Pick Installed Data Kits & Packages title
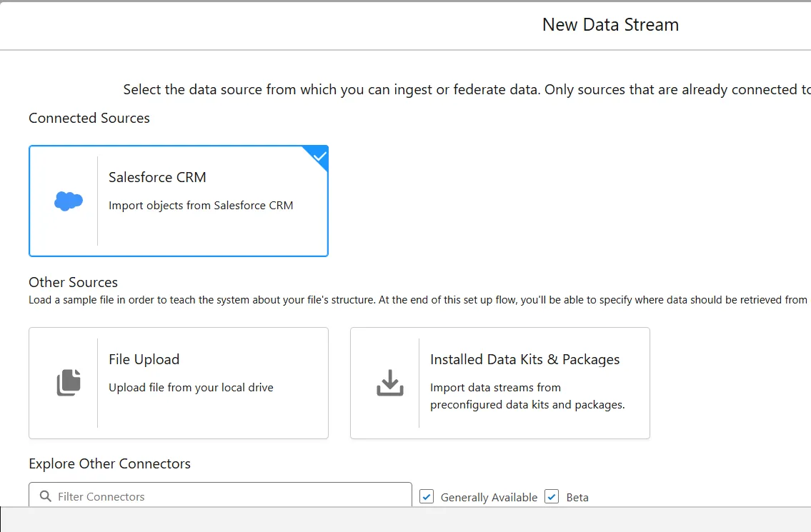This screenshot has height=532, width=811. [x=524, y=359]
